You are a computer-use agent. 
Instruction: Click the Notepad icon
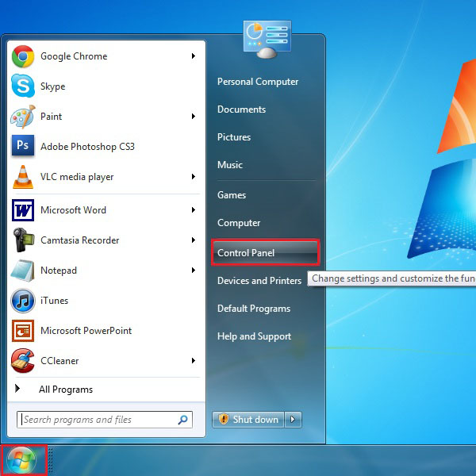pyautogui.click(x=23, y=271)
